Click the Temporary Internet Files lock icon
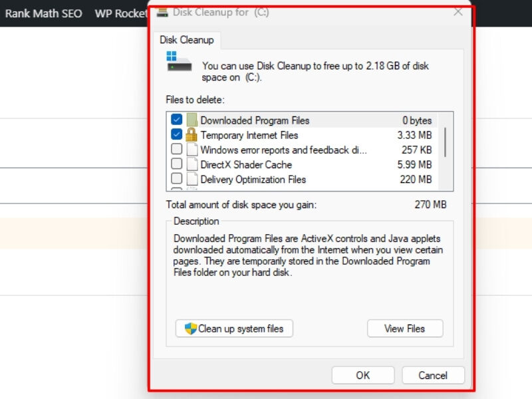The height and width of the screenshot is (399, 532). coord(192,135)
